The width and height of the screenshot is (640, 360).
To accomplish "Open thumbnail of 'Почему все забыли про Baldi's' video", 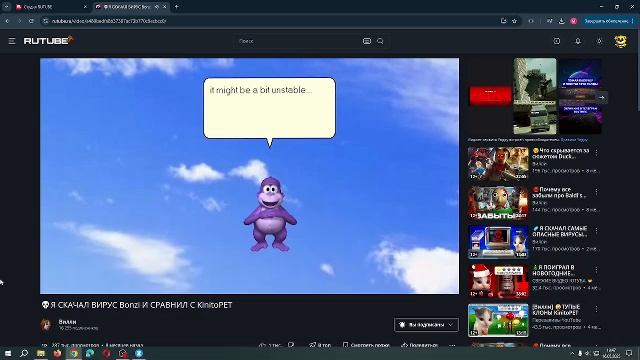I will coord(498,203).
